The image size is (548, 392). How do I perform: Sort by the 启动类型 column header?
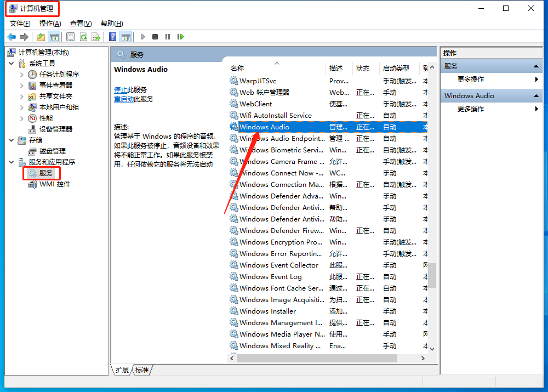pyautogui.click(x=396, y=68)
